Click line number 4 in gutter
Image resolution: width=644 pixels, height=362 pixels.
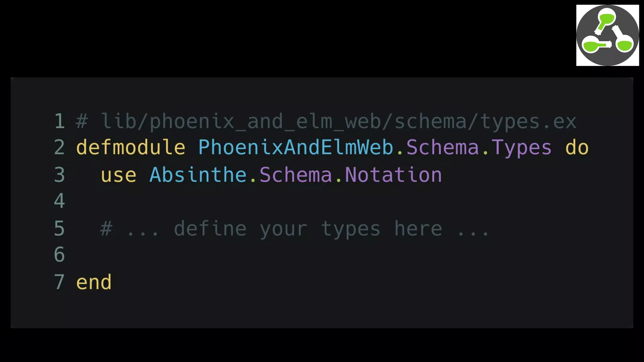coord(59,201)
